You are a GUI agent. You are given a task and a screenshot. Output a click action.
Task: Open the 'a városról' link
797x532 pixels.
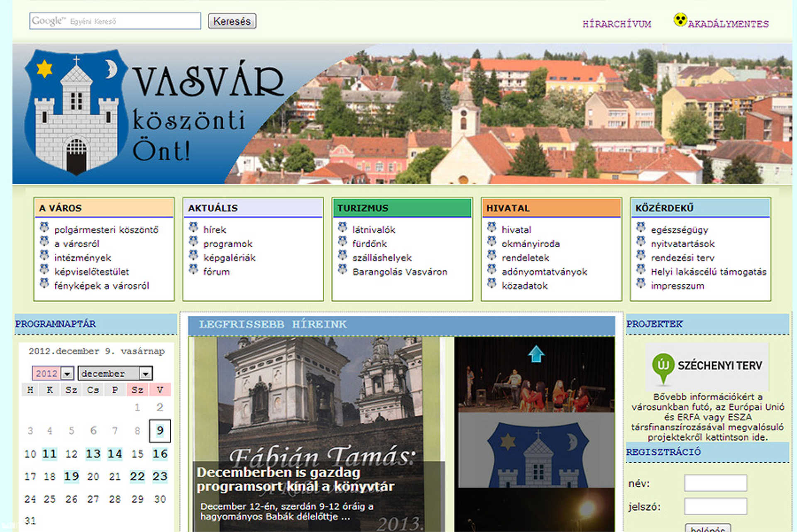tap(76, 244)
